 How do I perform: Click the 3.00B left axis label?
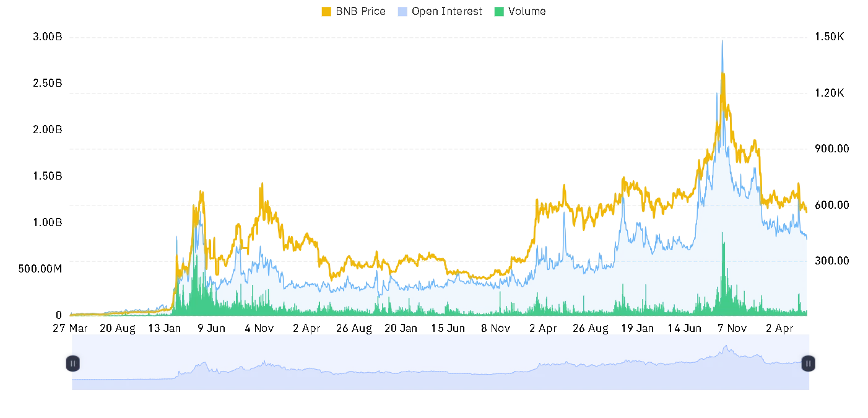pyautogui.click(x=48, y=37)
